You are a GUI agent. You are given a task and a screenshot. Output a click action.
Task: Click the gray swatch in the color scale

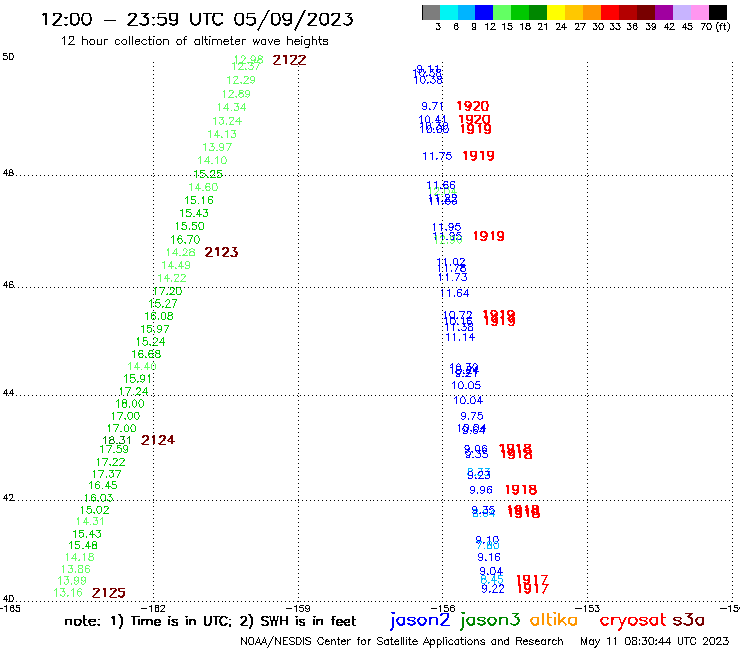(x=431, y=12)
